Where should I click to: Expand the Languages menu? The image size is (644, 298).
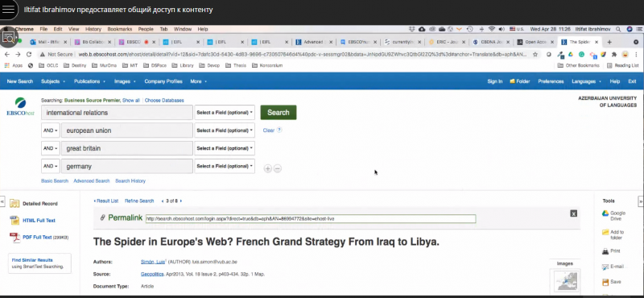point(586,81)
